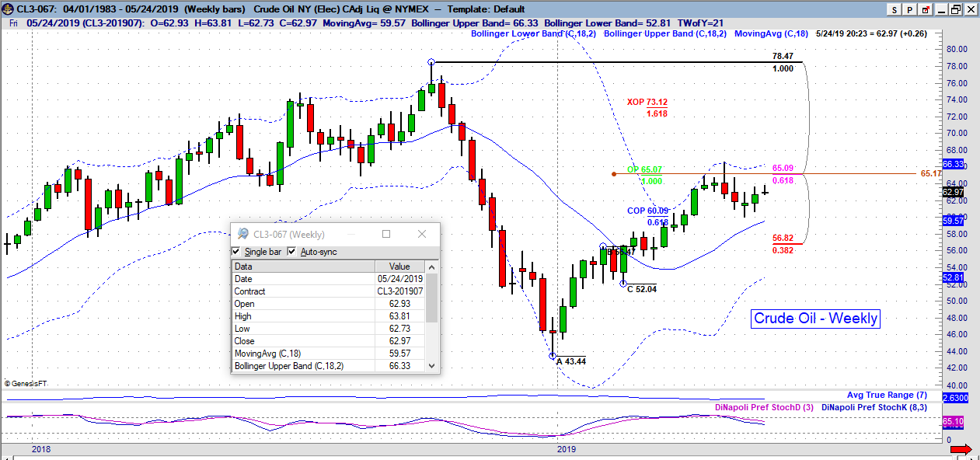980x460 pixels.
Task: Click the 65.10 stochastic value tag
Action: pyautogui.click(x=953, y=422)
